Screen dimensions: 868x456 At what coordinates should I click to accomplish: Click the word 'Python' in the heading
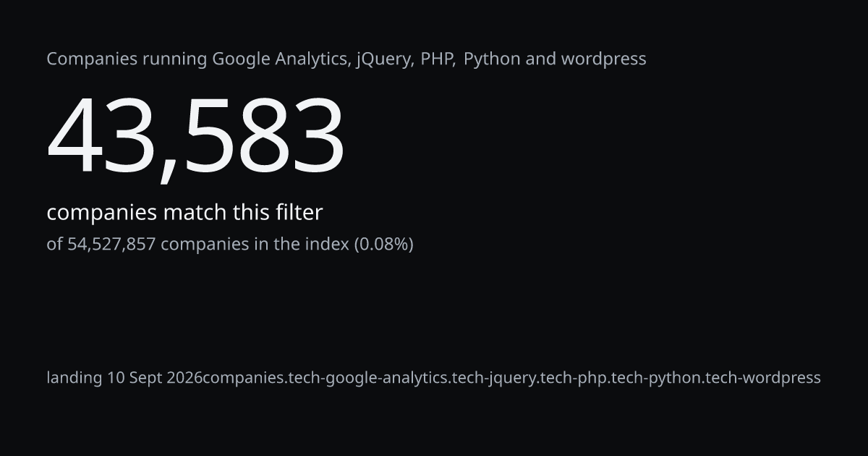click(x=492, y=59)
